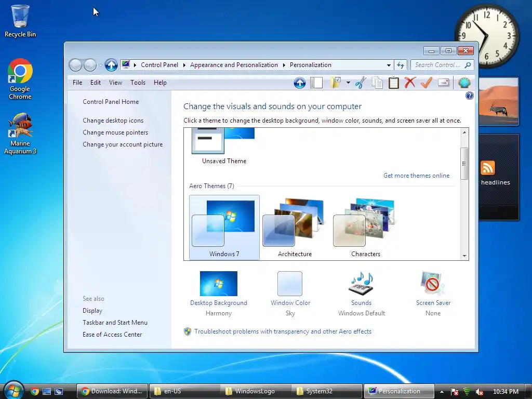Image resolution: width=532 pixels, height=399 pixels.
Task: Select the Architecture theme
Action: (x=295, y=228)
